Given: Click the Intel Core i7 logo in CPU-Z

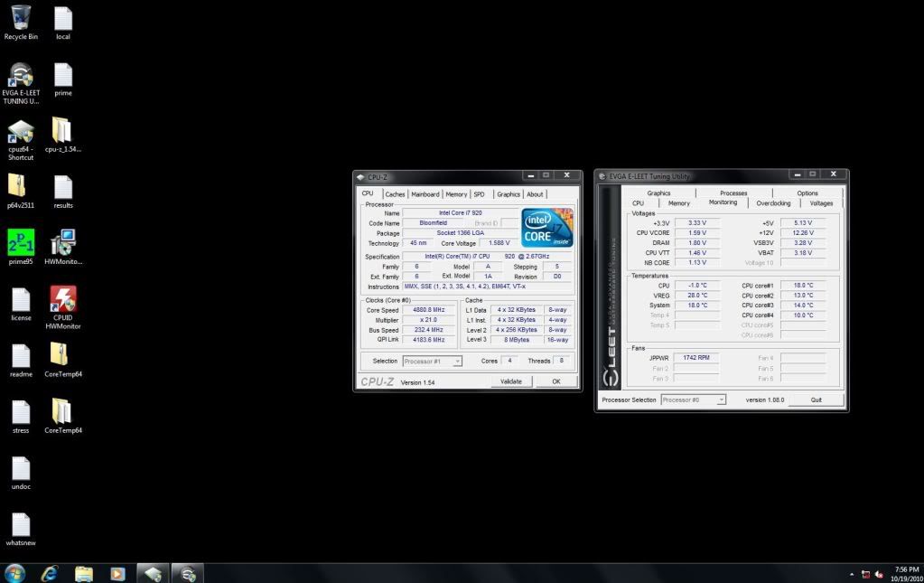Looking at the screenshot, I should coord(546,228).
